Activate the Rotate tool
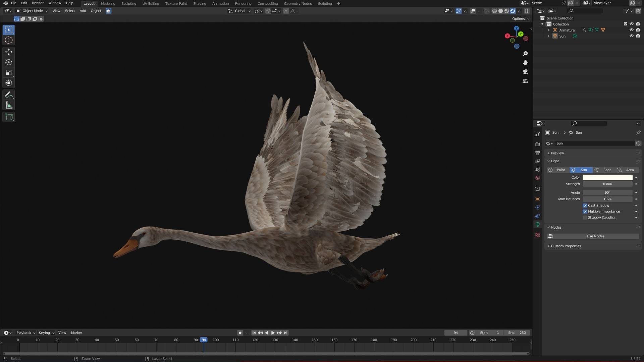Image resolution: width=644 pixels, height=362 pixels. pos(9,62)
